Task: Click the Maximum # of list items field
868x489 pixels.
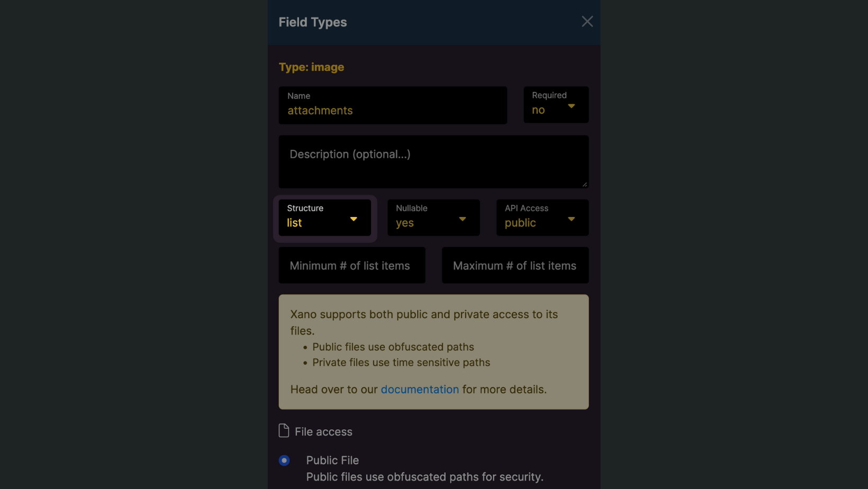Action: tap(514, 266)
